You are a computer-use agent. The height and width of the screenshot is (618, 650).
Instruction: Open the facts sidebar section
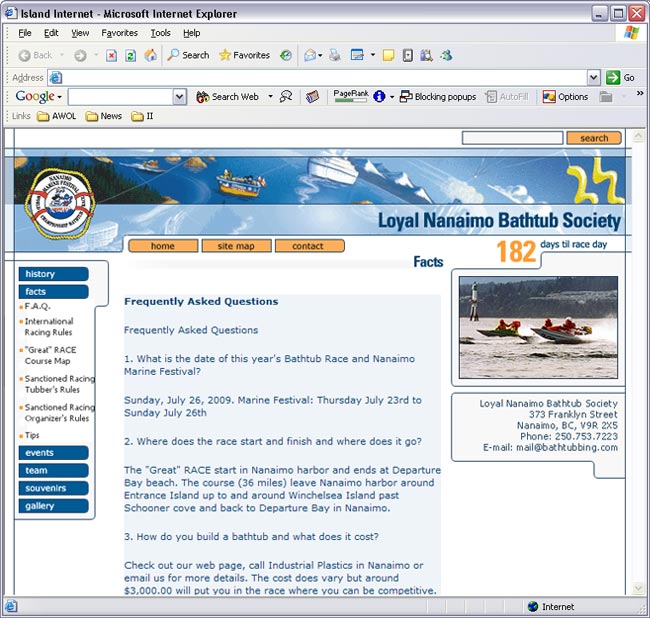(53, 292)
